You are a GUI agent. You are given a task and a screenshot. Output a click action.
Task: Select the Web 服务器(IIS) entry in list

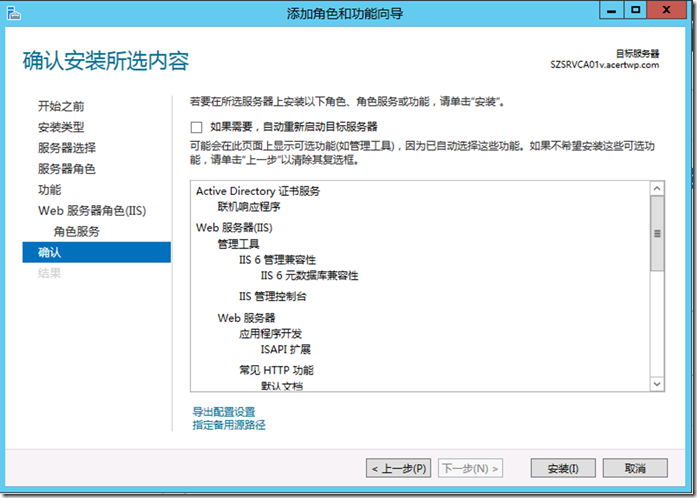[x=234, y=228]
